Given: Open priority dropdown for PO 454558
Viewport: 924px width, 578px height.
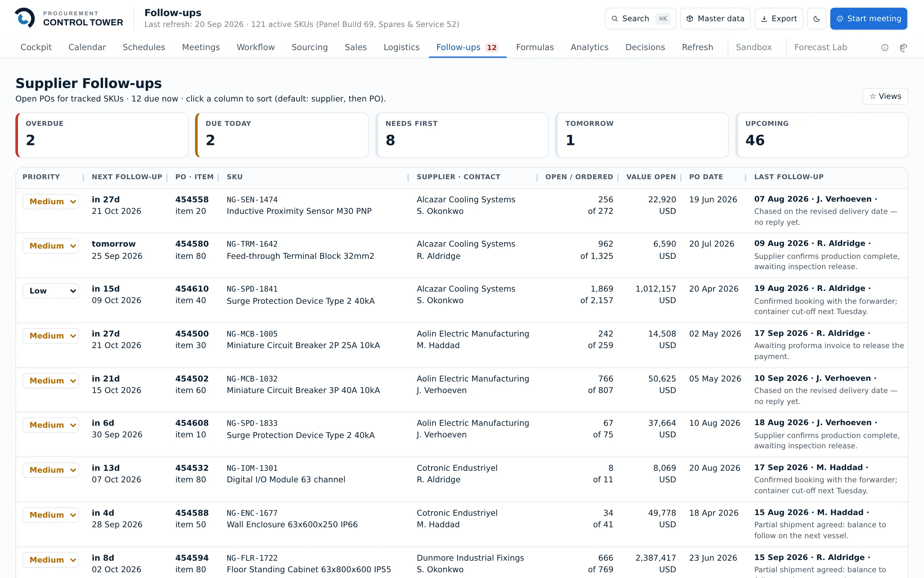Looking at the screenshot, I should 51,201.
